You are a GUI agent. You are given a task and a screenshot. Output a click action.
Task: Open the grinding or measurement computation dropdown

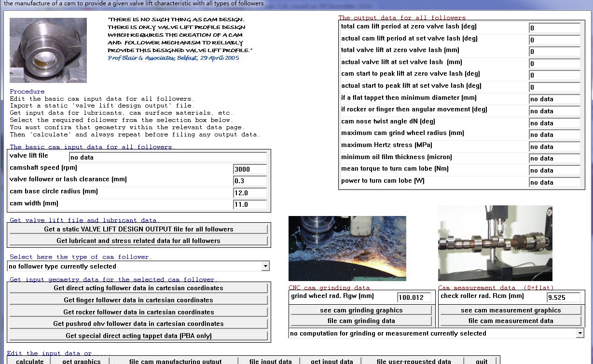coord(436,333)
